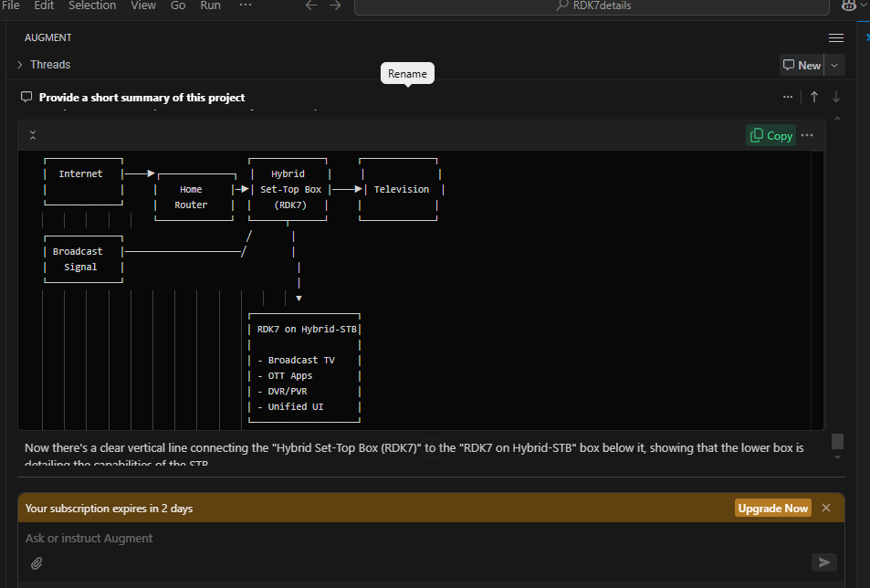Open the Copilot icon in title bar
This screenshot has width=870, height=588.
[x=848, y=5]
